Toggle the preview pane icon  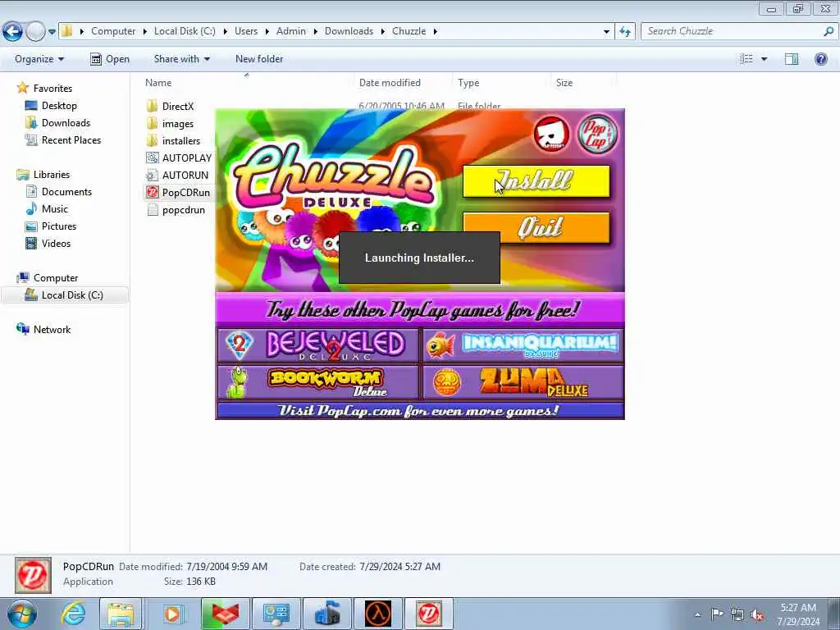pyautogui.click(x=792, y=59)
